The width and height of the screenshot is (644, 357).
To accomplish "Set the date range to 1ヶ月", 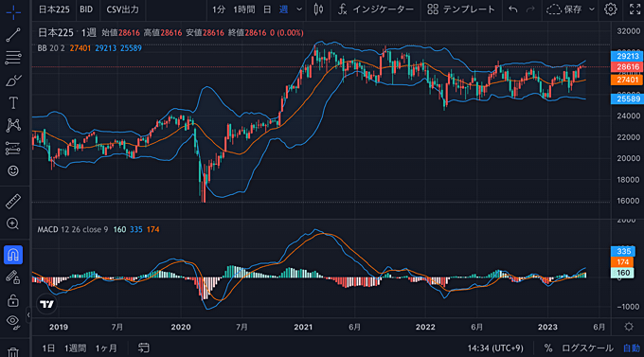I will click(x=106, y=348).
